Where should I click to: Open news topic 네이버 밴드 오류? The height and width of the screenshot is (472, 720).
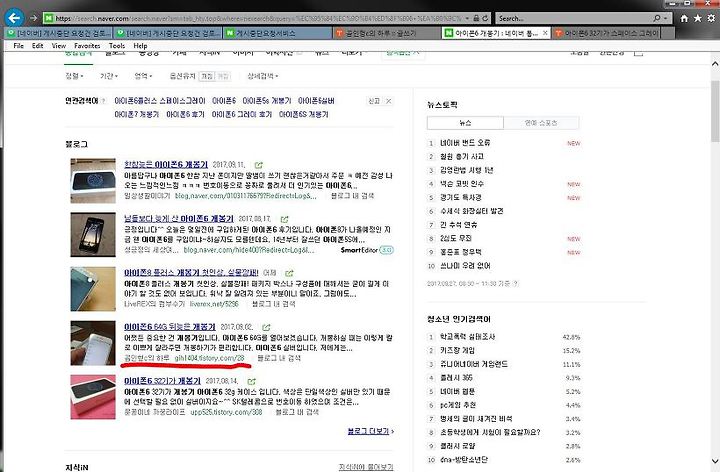click(465, 143)
